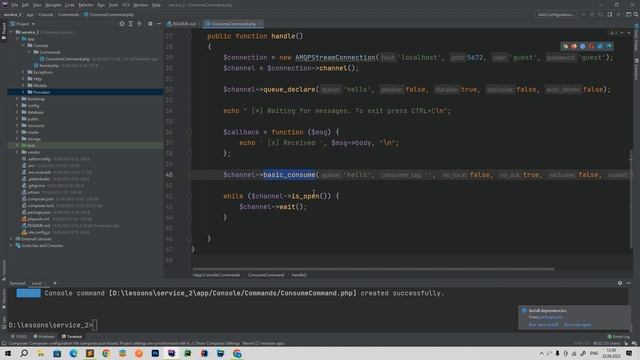
Task: Open Chrome from the taskbar
Action: point(106,353)
